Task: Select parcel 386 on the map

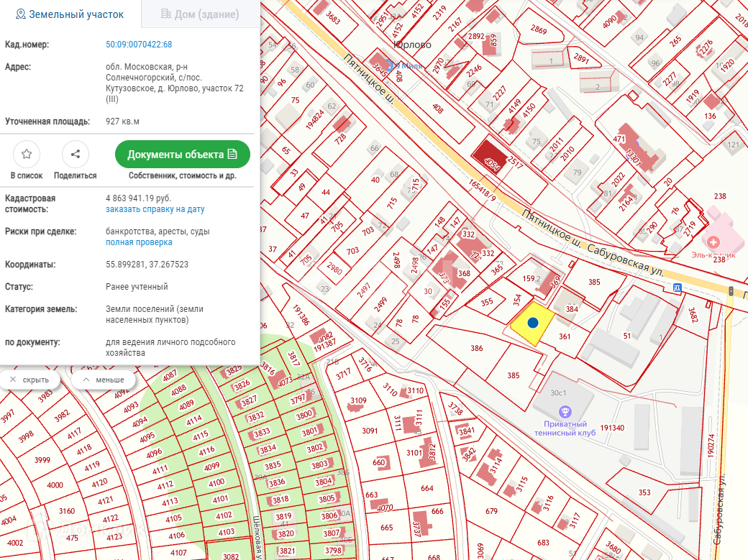Action: [x=477, y=348]
